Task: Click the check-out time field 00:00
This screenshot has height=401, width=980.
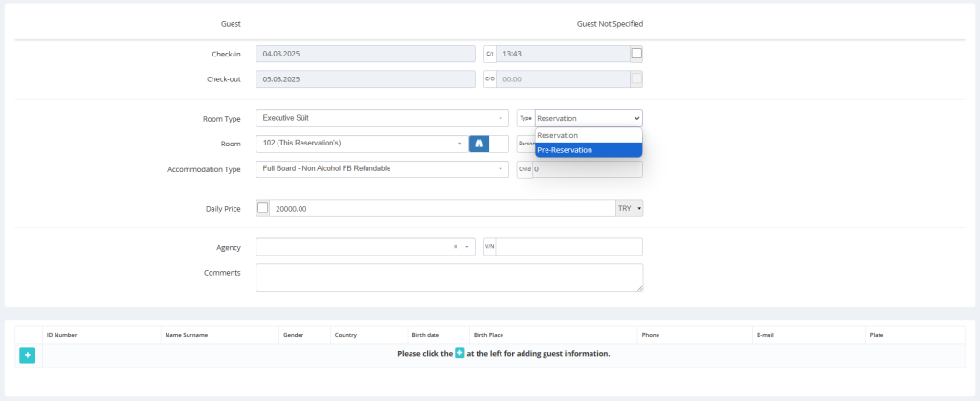Action: [x=563, y=79]
